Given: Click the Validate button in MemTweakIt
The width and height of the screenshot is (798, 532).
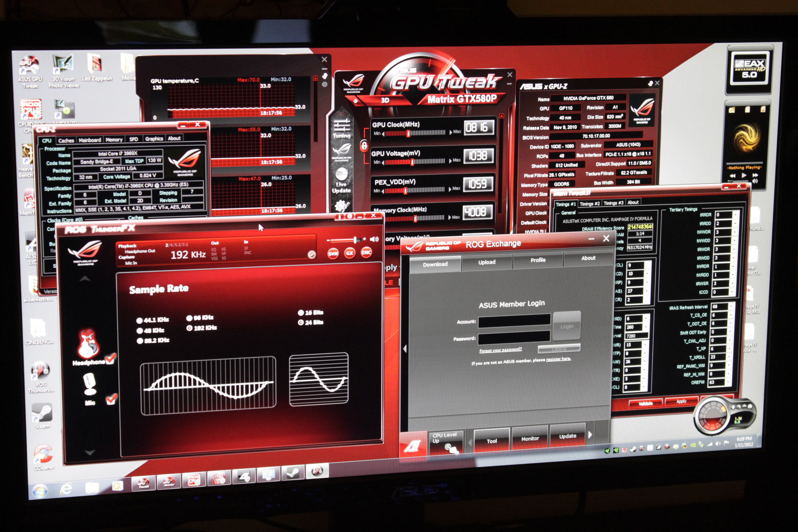Looking at the screenshot, I should click(x=645, y=403).
